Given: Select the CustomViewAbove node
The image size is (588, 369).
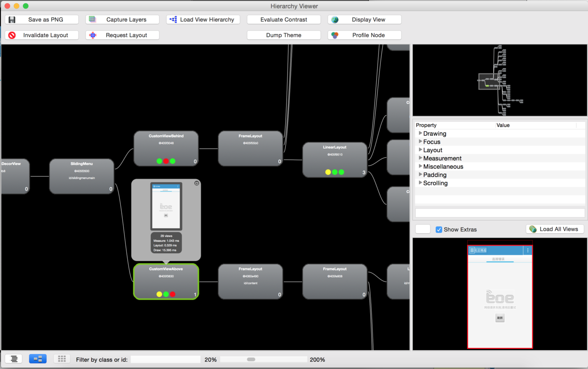Looking at the screenshot, I should coord(166,281).
